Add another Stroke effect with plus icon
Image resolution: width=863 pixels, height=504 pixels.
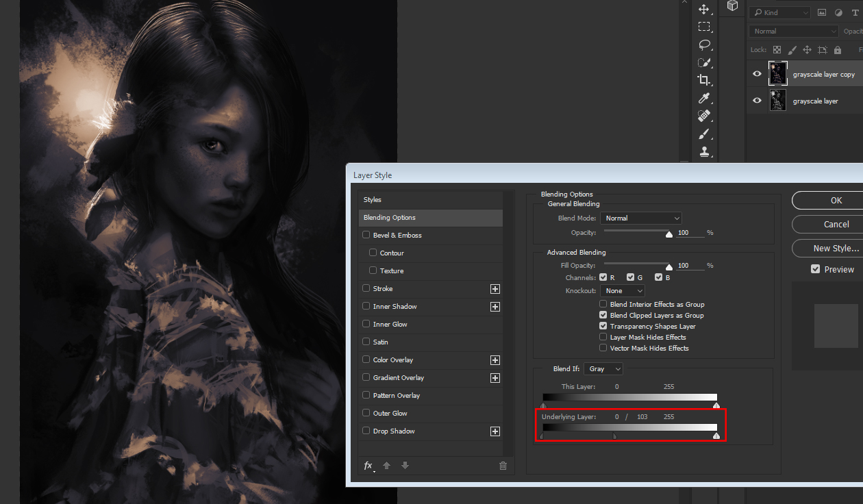tap(495, 289)
